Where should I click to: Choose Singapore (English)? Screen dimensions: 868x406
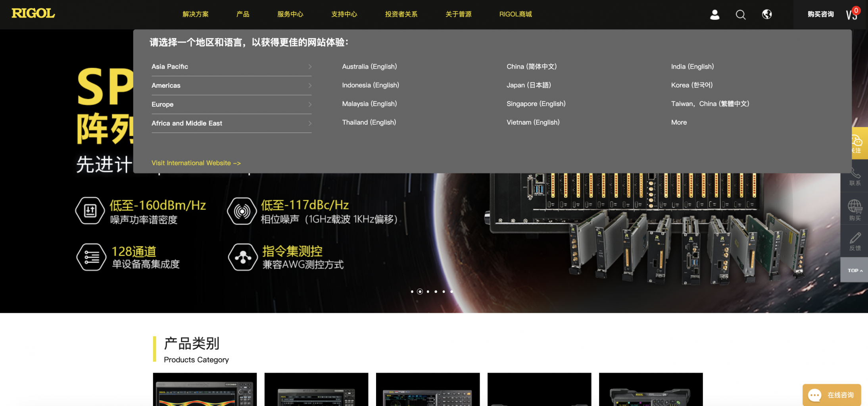536,104
